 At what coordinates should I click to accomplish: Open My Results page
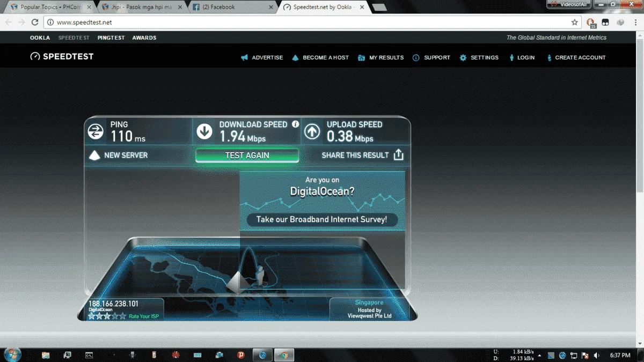[386, 57]
